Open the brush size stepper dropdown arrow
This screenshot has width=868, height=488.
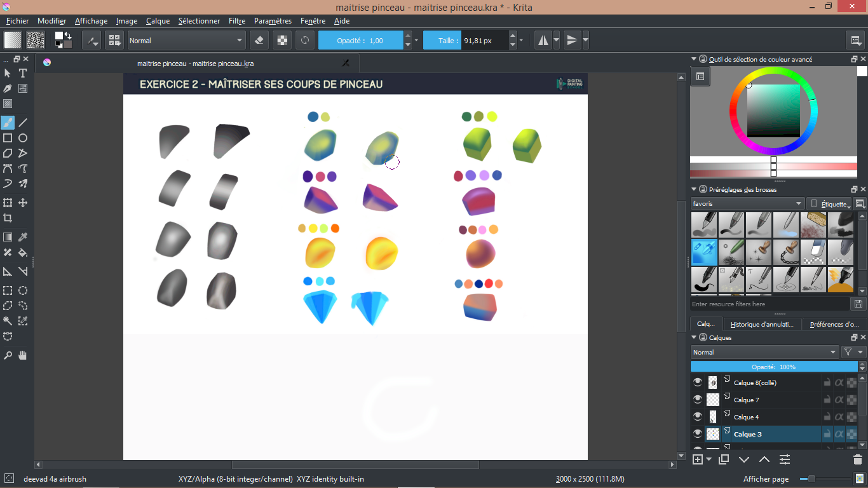(522, 40)
